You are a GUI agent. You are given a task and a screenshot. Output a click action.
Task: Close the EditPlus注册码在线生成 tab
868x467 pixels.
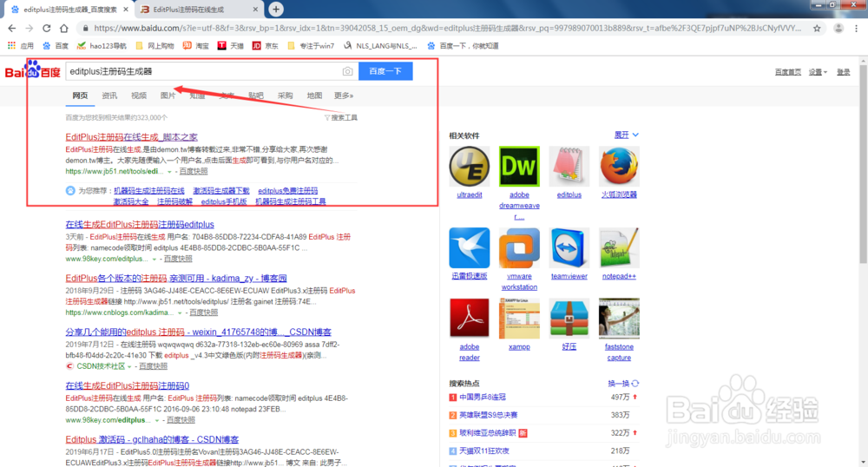click(x=255, y=10)
